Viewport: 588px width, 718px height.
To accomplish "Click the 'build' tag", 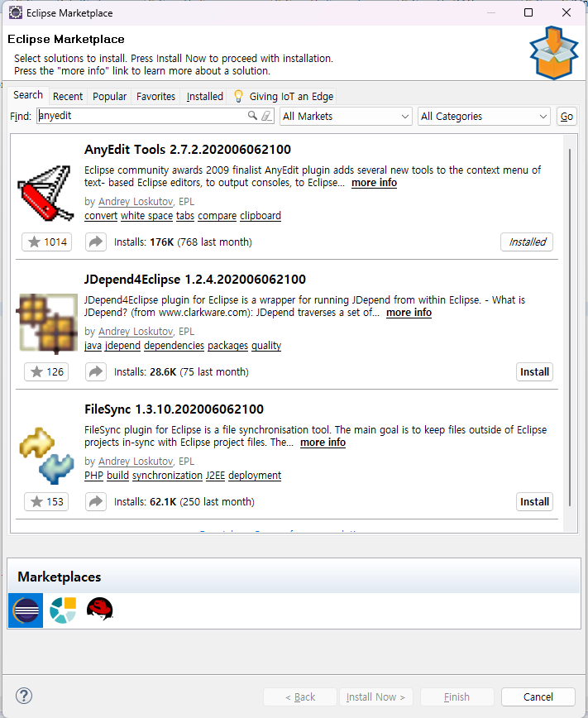I will click(117, 476).
